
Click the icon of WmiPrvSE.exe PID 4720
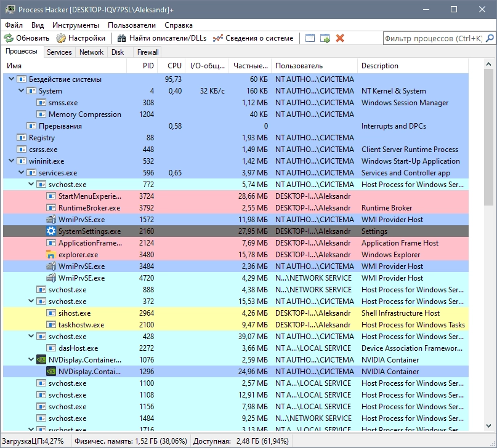point(51,278)
